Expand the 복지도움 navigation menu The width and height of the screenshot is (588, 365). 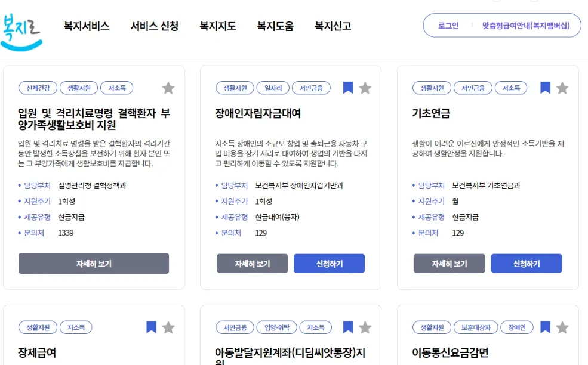[275, 26]
